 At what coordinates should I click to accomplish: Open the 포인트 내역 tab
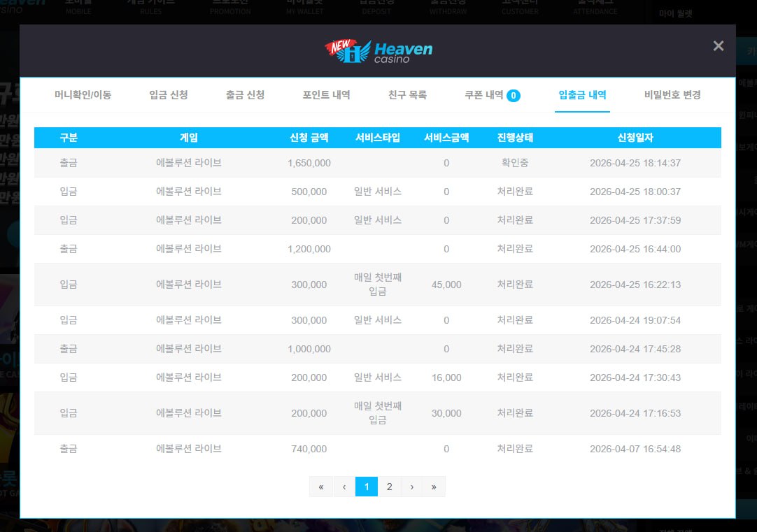tap(326, 95)
